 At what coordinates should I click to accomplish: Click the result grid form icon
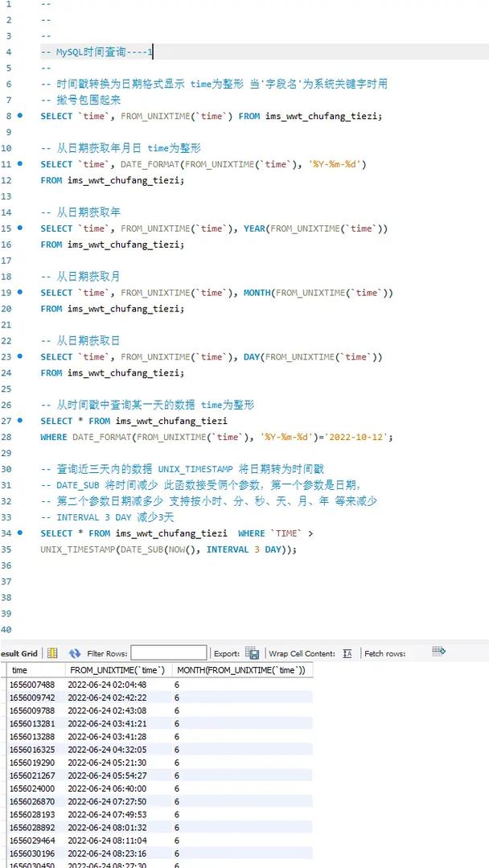(x=52, y=653)
